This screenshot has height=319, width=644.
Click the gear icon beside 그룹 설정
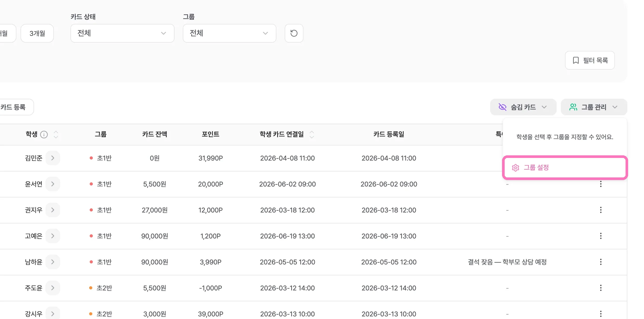coord(515,168)
